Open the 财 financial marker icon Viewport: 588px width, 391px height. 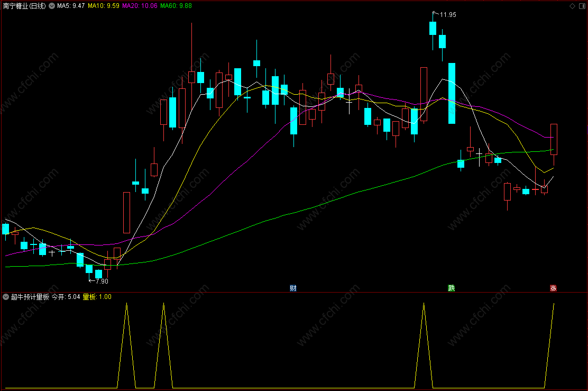293,288
